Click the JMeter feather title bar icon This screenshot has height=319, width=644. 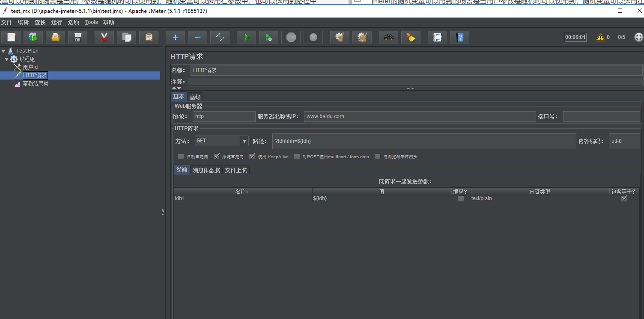5,11
